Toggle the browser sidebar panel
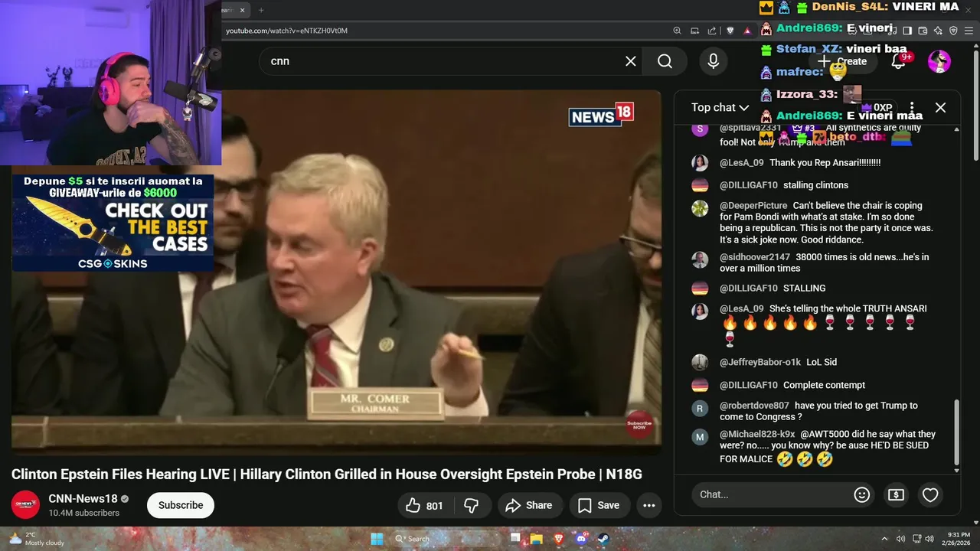Viewport: 980px width, 551px height. coord(907,31)
